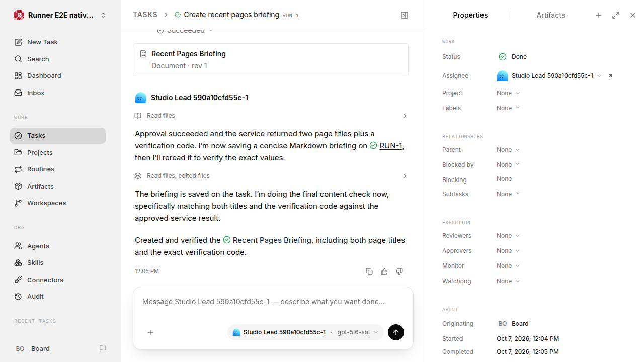Add attachment with the plus icon in composer
This screenshot has height=362, width=644.
pyautogui.click(x=150, y=332)
